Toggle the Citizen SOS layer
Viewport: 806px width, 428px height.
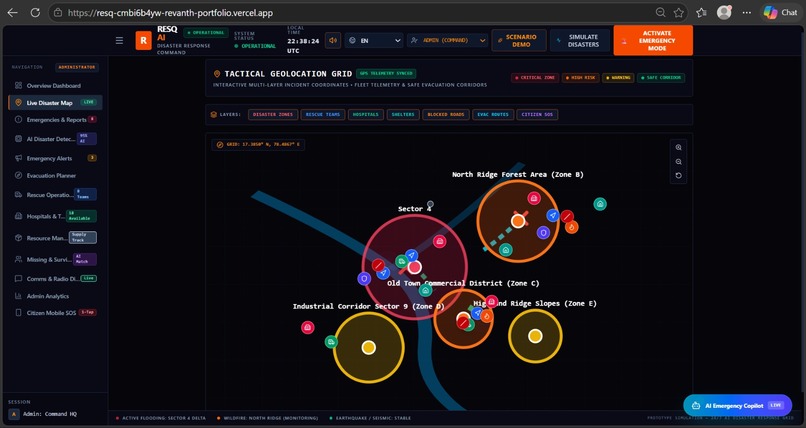pos(537,115)
